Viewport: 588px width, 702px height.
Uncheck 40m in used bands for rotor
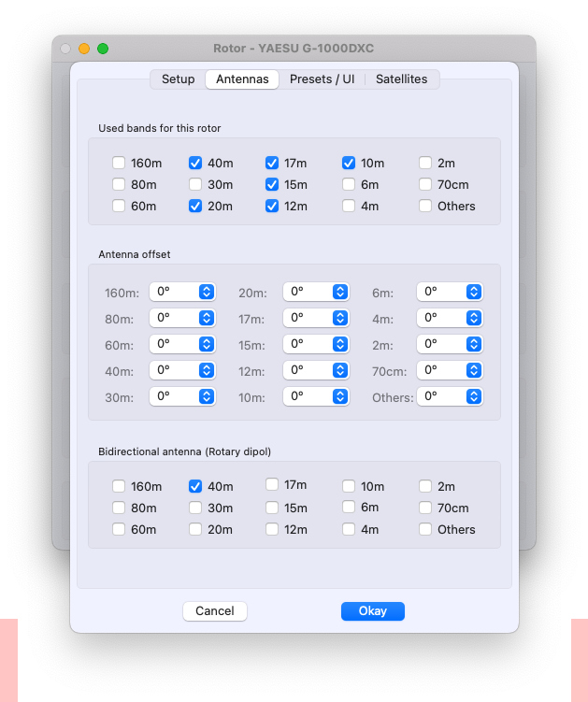pyautogui.click(x=195, y=163)
